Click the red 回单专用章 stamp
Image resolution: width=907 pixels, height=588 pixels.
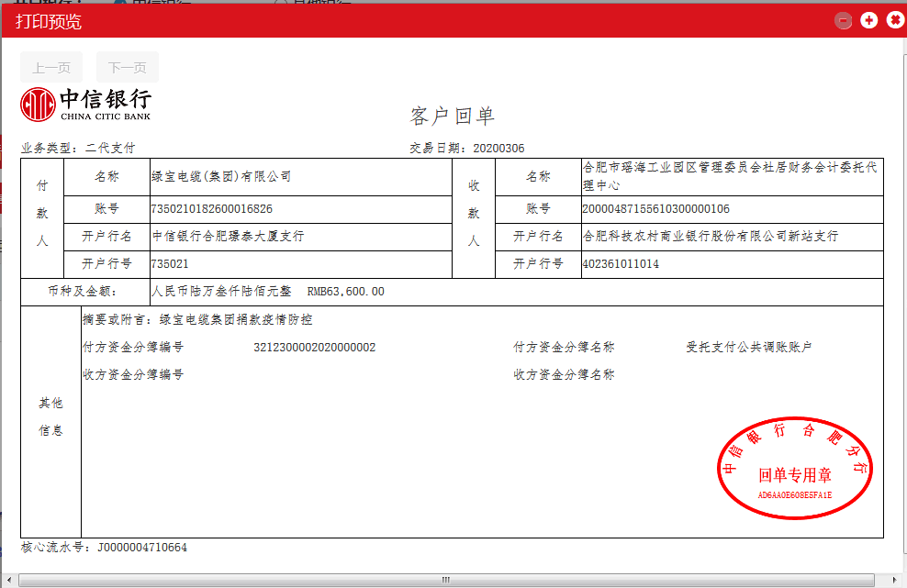click(x=795, y=468)
